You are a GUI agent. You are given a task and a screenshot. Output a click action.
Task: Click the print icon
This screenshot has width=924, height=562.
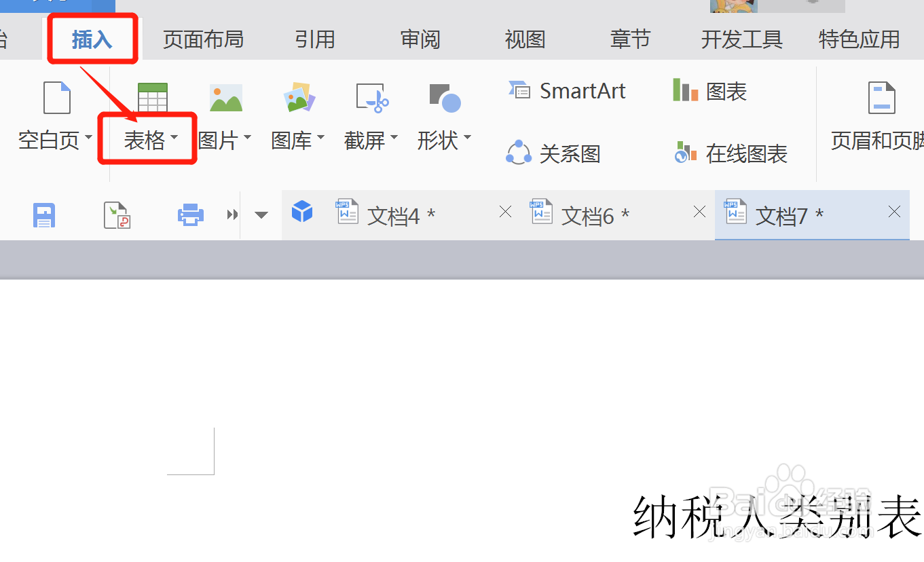tap(190, 214)
